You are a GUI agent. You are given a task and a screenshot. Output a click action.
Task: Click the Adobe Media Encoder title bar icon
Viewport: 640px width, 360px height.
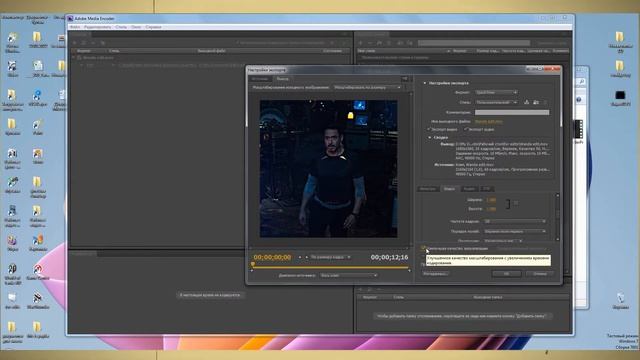(70, 18)
